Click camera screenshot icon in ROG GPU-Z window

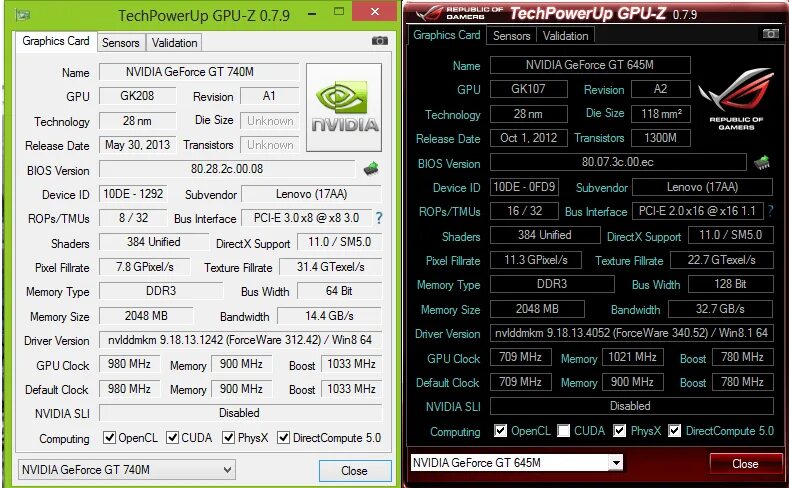click(770, 34)
